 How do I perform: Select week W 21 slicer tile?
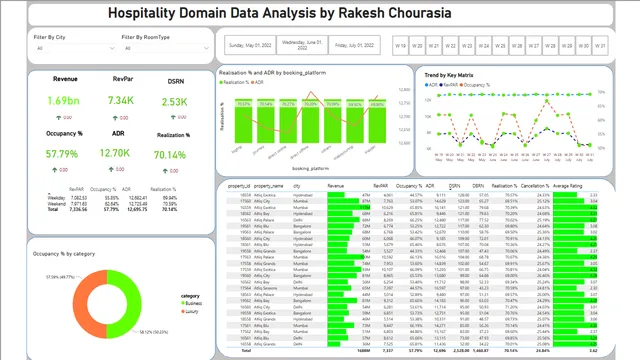(433, 46)
